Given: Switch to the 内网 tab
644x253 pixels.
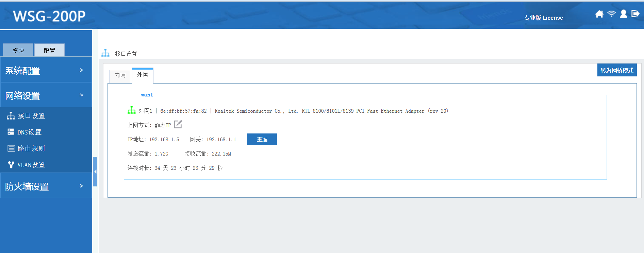Looking at the screenshot, I should point(120,75).
